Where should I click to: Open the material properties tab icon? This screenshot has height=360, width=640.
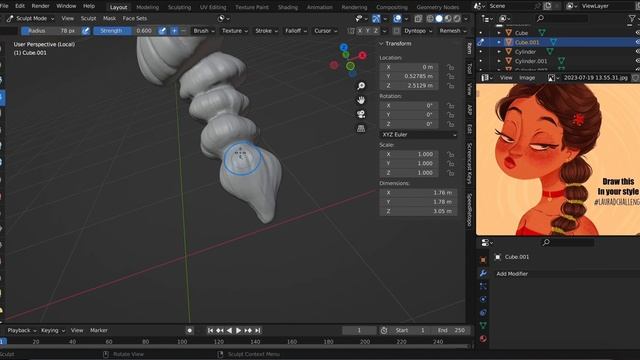[x=483, y=338]
